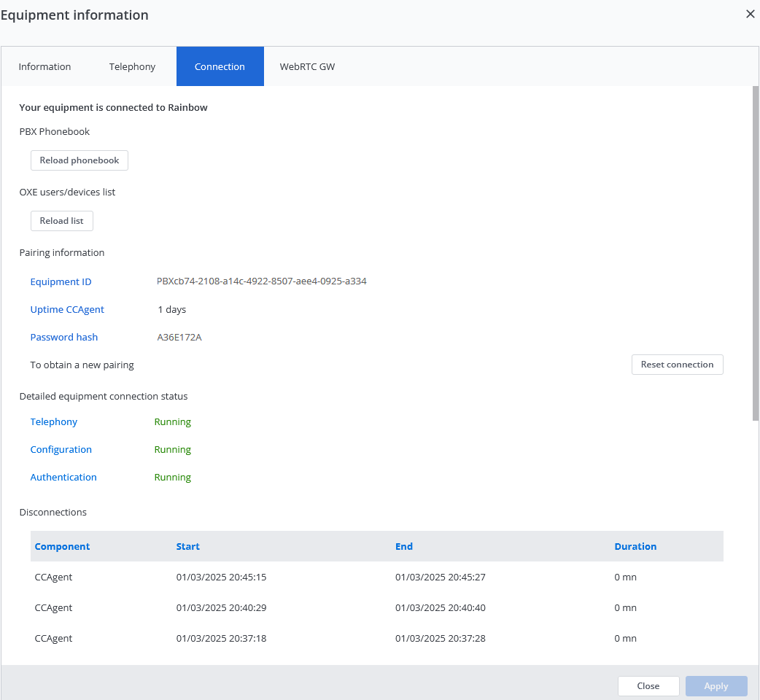760x700 pixels.
Task: Click Your equipment is connected to Rainbow text
Action: tap(114, 107)
